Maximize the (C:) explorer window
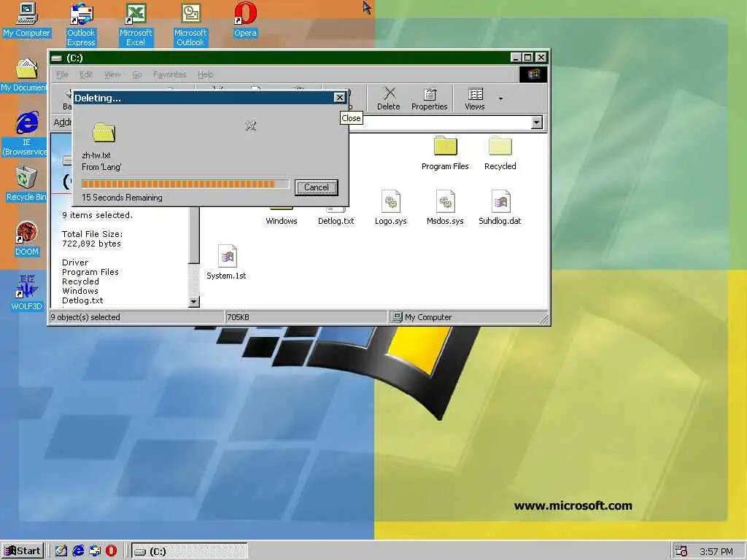The height and width of the screenshot is (560, 747). [x=528, y=57]
